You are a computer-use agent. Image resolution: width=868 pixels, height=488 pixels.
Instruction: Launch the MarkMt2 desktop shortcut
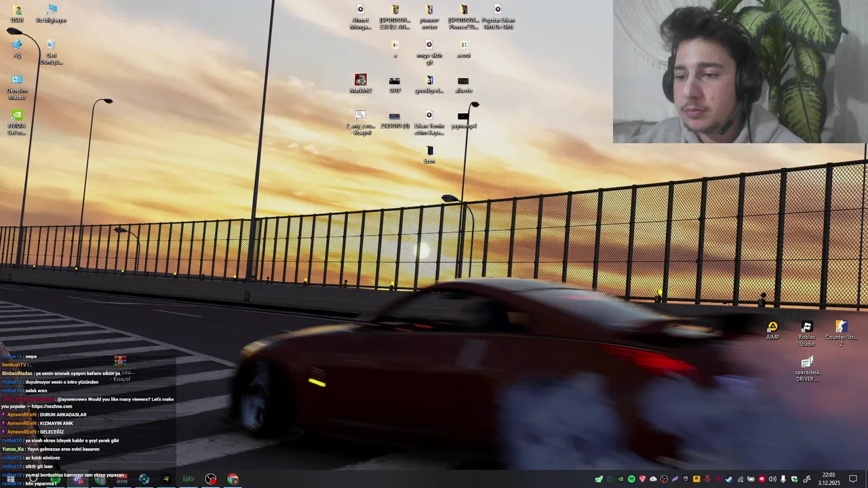click(361, 84)
